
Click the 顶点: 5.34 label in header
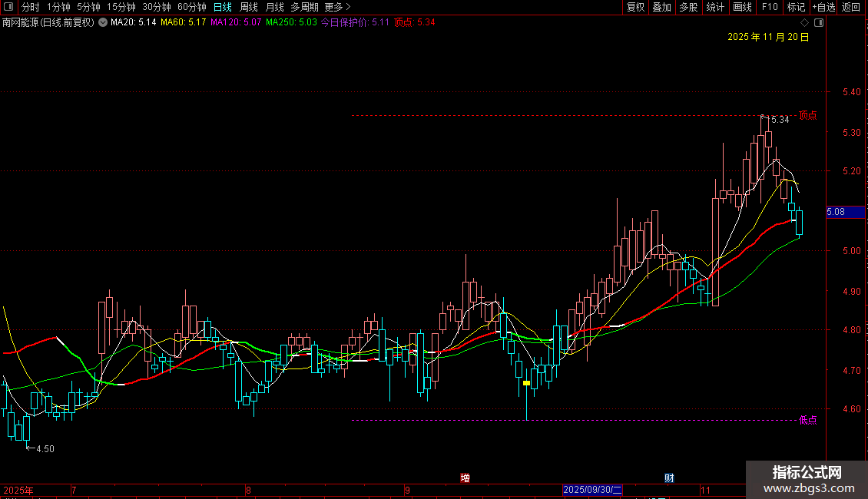point(415,23)
